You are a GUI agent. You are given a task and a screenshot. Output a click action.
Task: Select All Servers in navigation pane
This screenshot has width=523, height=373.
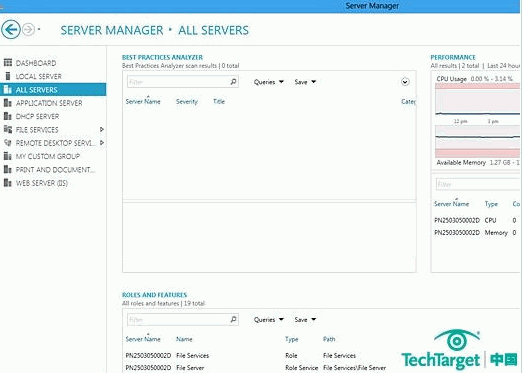[53, 90]
